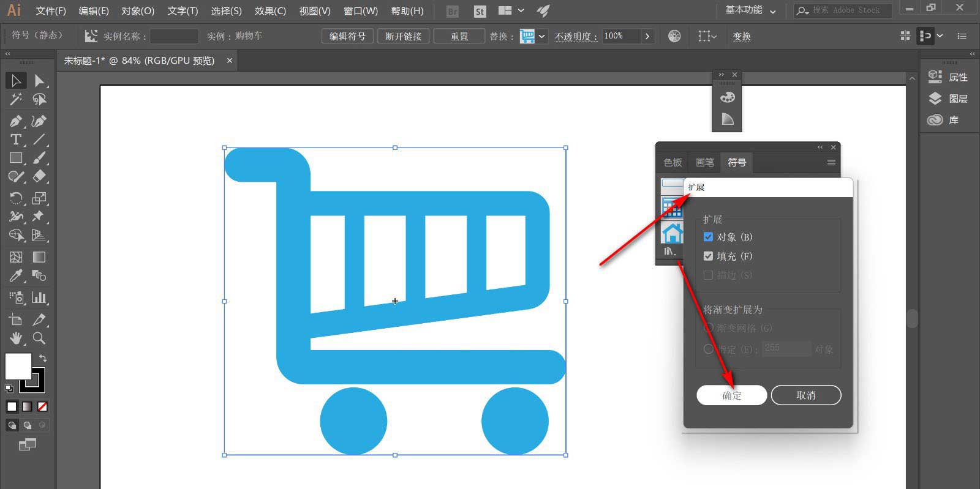Uncheck the 填充 (Fill) checkbox
Screen dimensions: 980x489
click(708, 256)
